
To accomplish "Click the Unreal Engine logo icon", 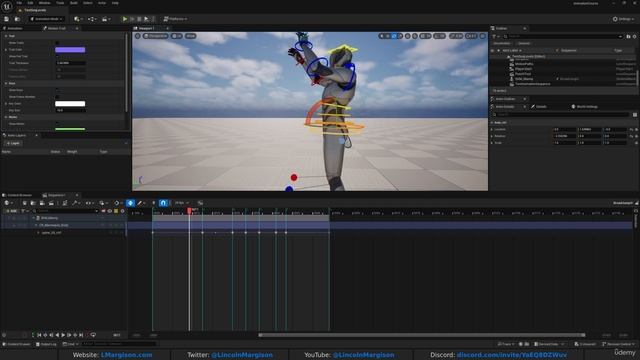I will pos(7,6).
